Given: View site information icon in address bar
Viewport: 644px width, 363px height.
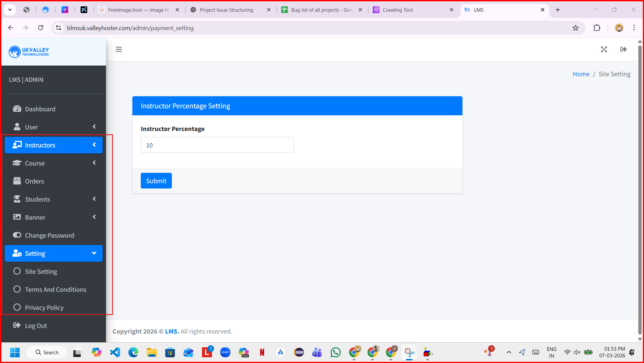Looking at the screenshot, I should (59, 28).
